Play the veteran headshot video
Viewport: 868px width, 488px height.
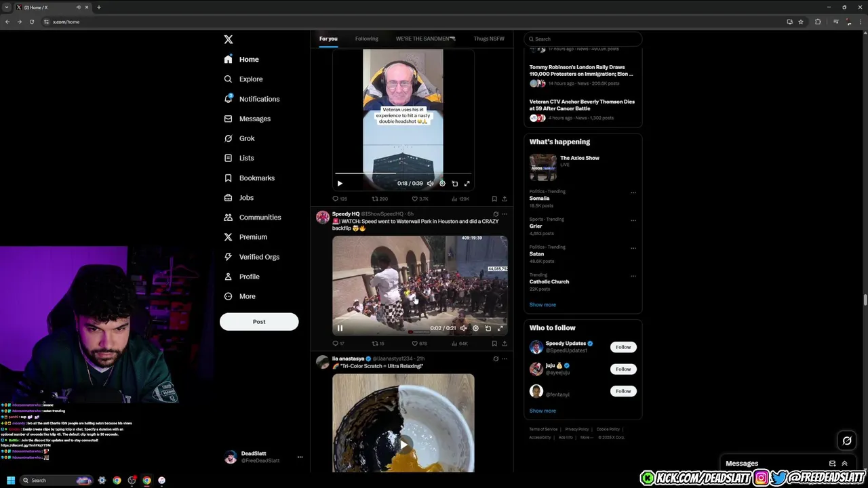(x=340, y=183)
